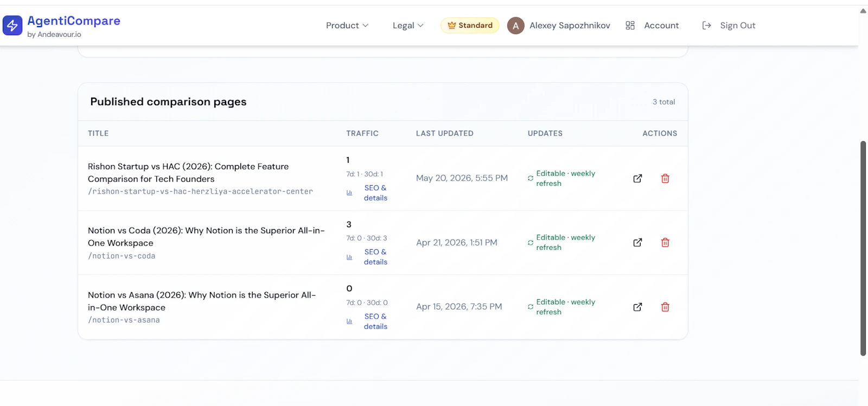Open SEO & details for Rishon Startup row
Screen dimensions: 868x406
pos(375,193)
